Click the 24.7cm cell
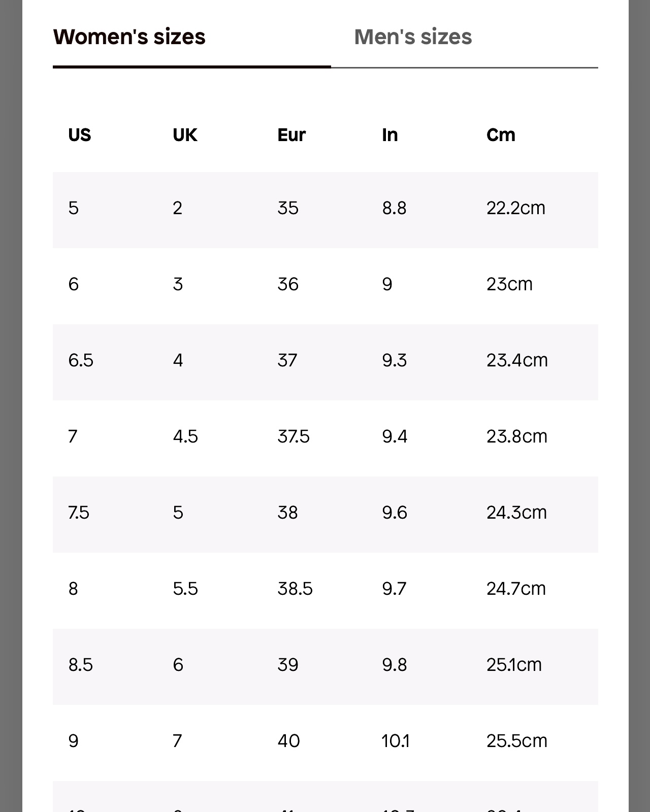Screen dimensions: 650x812 pyautogui.click(x=516, y=589)
